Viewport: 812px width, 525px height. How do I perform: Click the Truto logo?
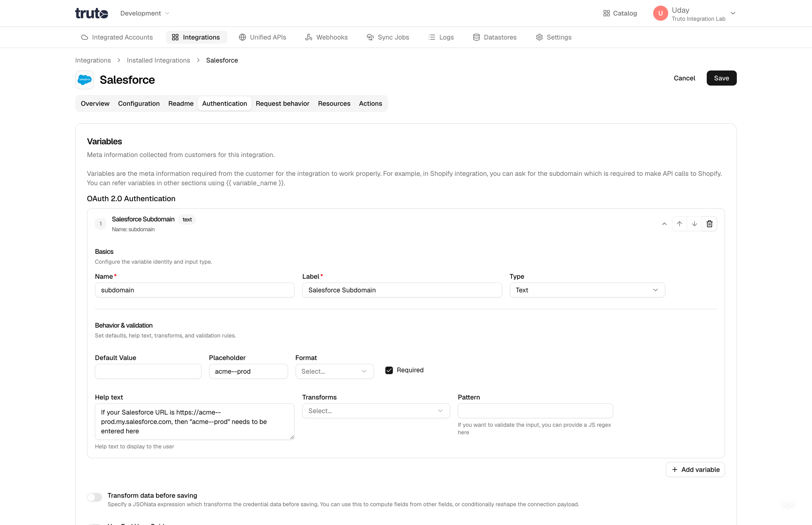pyautogui.click(x=91, y=13)
